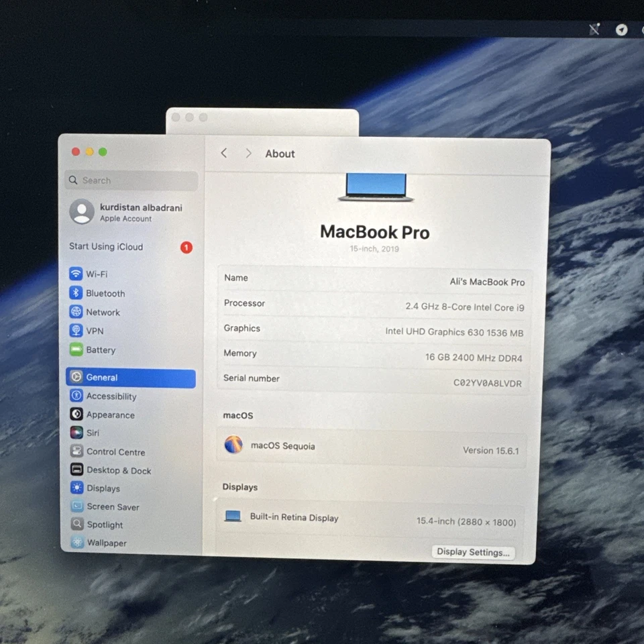Open the Spotlight sidebar icon
Viewport: 644px width, 644px height.
coord(77,524)
